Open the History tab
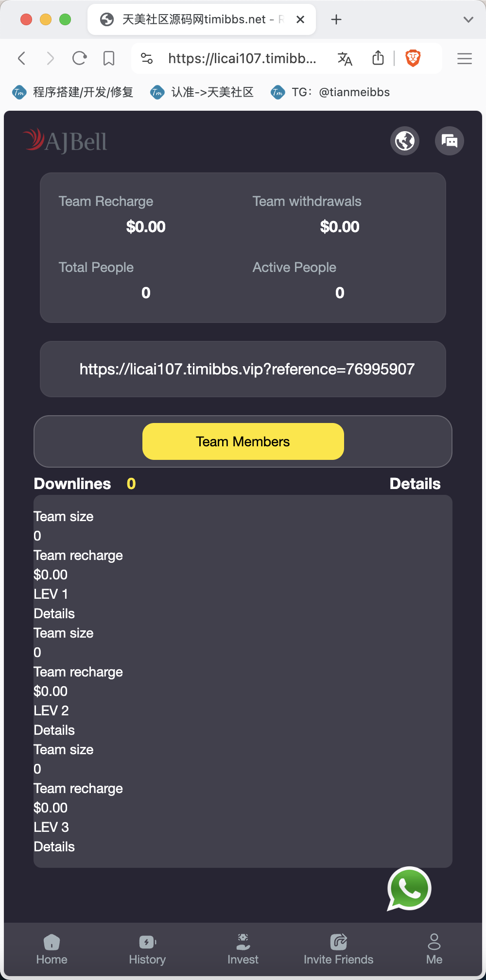The width and height of the screenshot is (486, 980). (147, 949)
